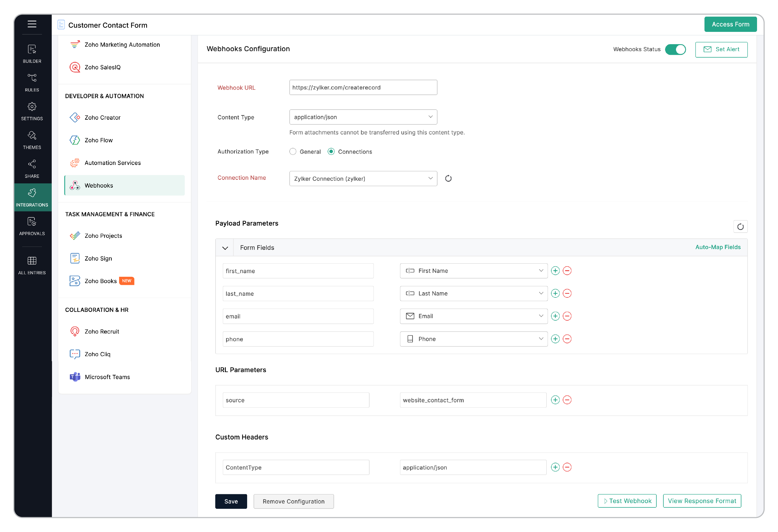Select the Connections authorization type
The width and height of the screenshot is (778, 532).
331,151
